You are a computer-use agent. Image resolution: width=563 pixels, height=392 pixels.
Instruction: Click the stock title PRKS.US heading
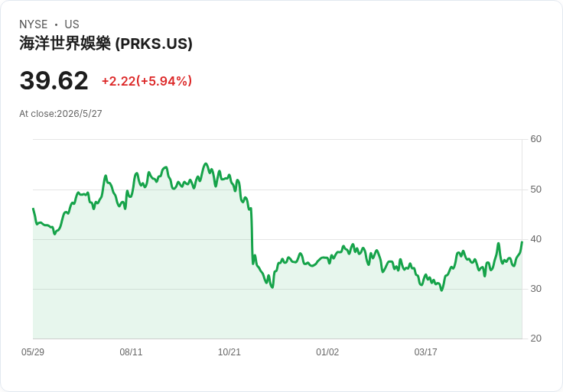106,44
